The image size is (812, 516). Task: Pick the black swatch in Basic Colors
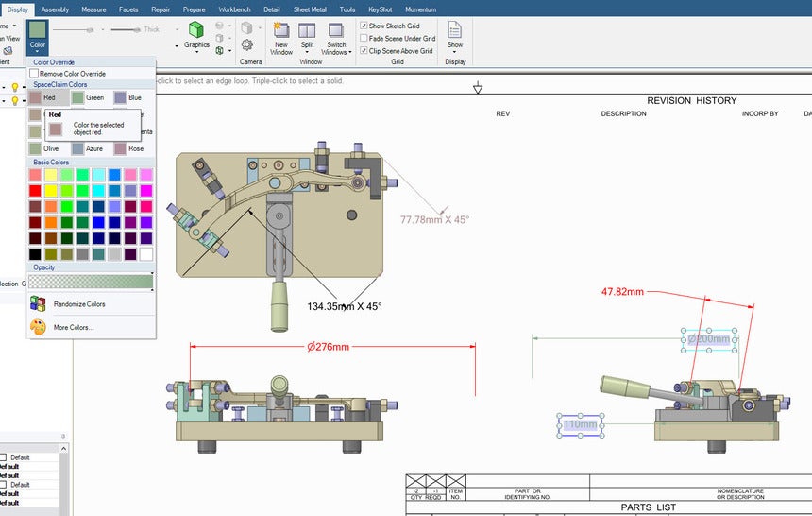tap(35, 254)
